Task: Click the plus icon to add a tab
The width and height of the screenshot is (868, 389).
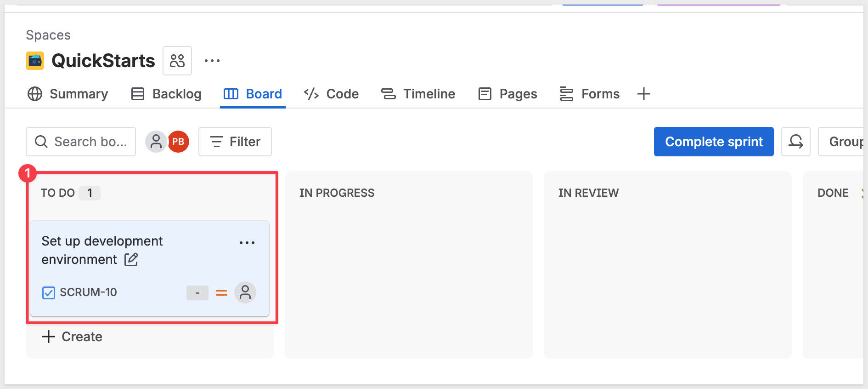Action: tap(644, 94)
